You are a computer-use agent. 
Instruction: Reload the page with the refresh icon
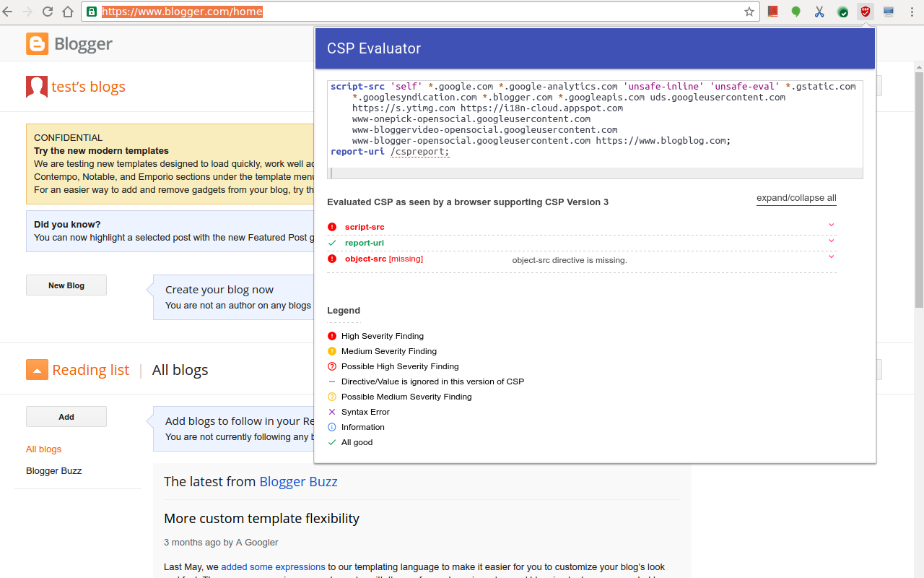48,12
